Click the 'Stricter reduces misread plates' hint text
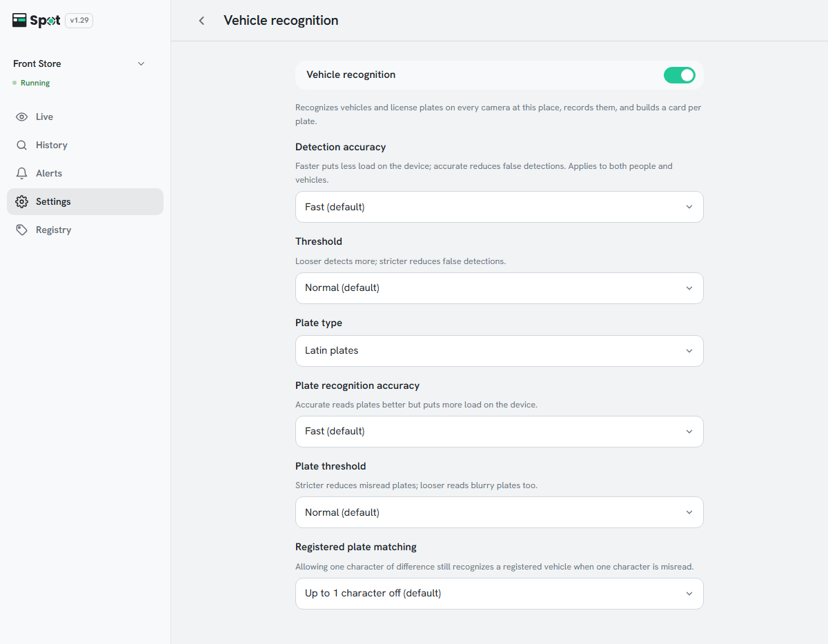The image size is (828, 644). (416, 486)
